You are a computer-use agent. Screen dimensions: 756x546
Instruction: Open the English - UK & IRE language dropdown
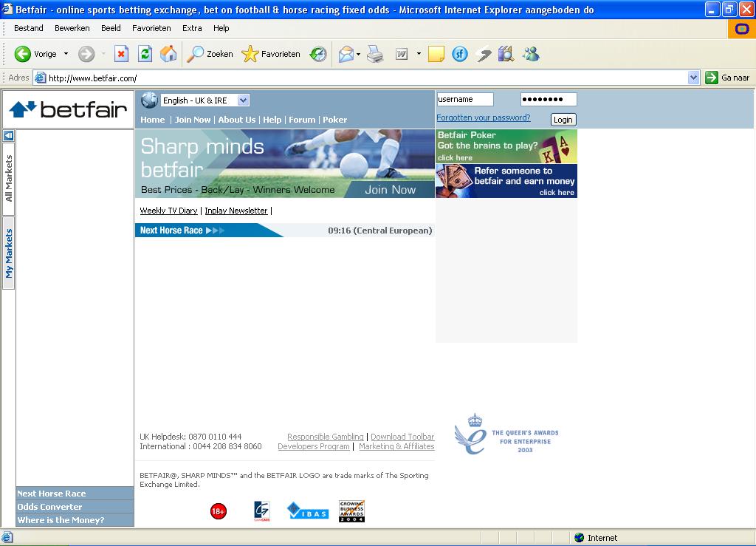click(x=205, y=100)
